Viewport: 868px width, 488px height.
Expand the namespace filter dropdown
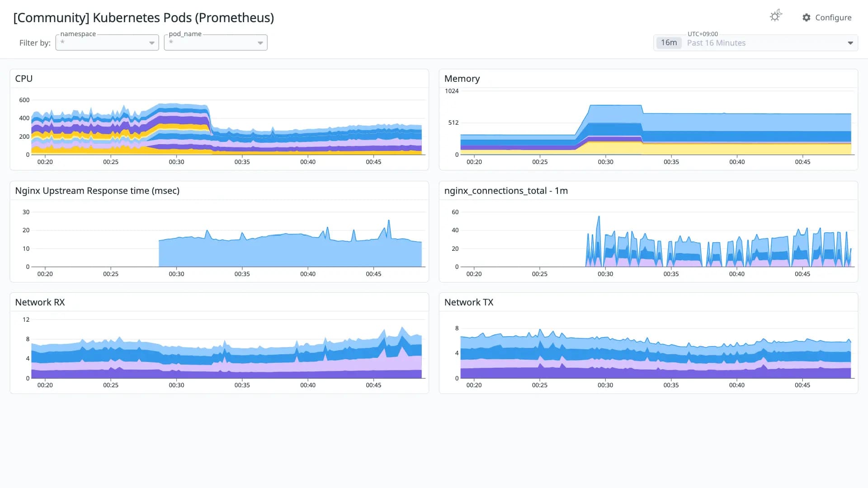tap(107, 42)
